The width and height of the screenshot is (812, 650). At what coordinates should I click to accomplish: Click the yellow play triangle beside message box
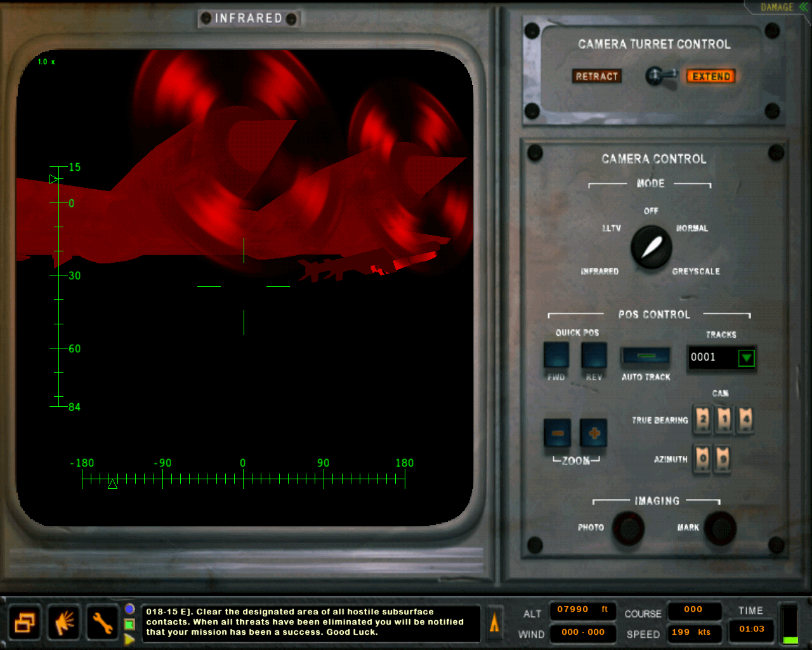click(x=129, y=639)
